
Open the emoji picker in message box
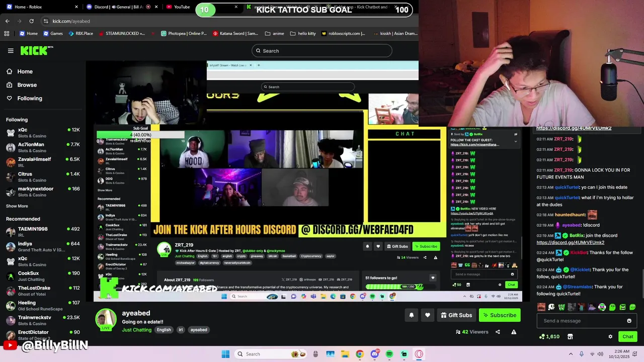(629, 321)
